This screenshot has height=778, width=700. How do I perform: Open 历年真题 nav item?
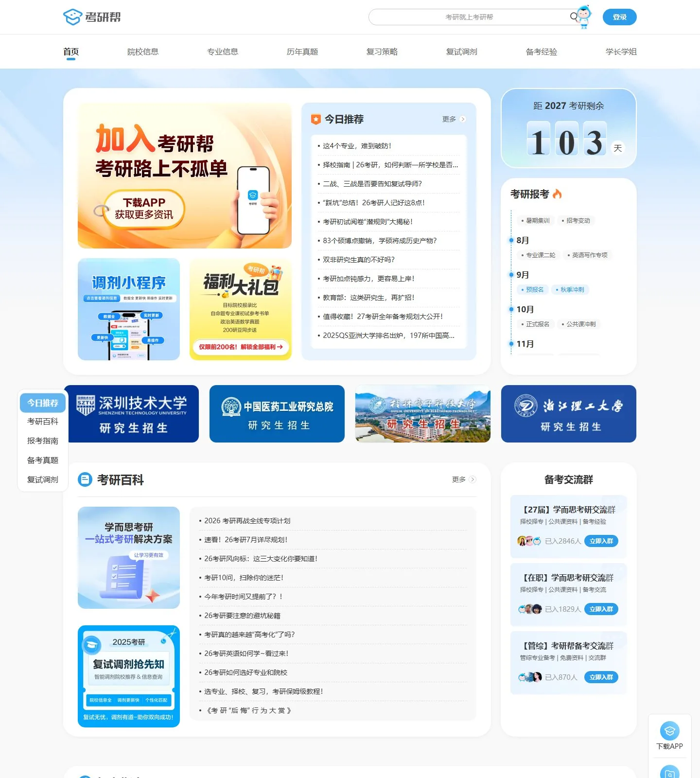click(x=302, y=52)
